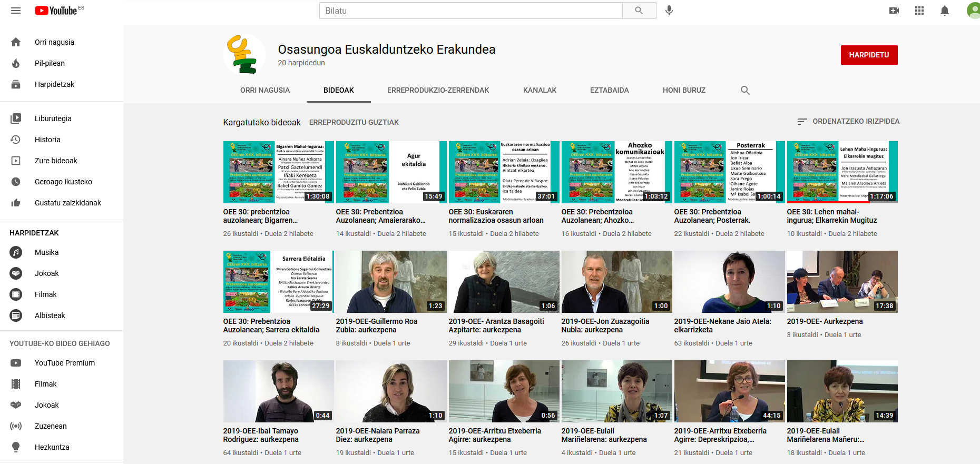Open the hamburger guide menu

tap(16, 11)
